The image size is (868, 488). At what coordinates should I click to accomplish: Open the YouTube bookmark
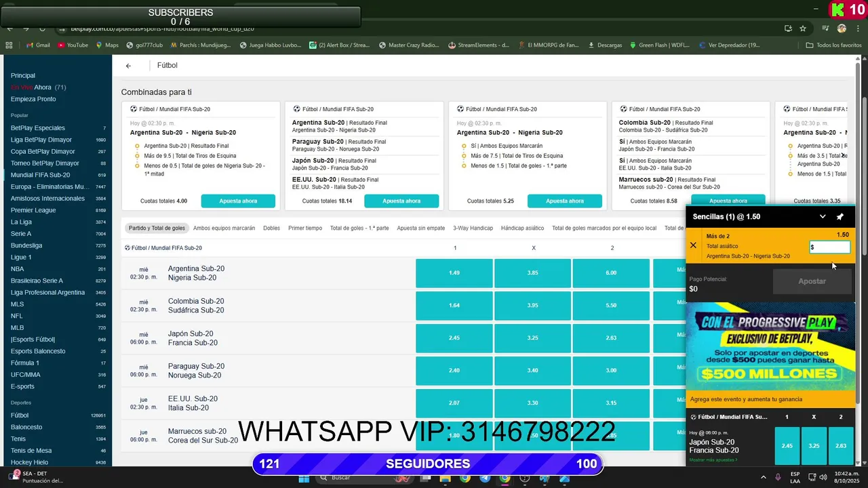click(x=73, y=45)
